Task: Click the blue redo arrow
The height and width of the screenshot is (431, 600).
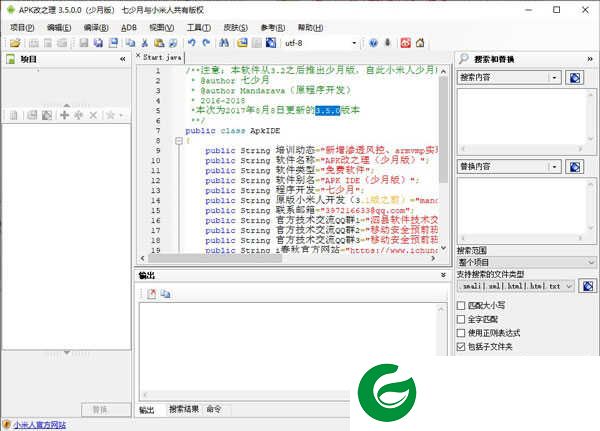Action: coord(206,43)
